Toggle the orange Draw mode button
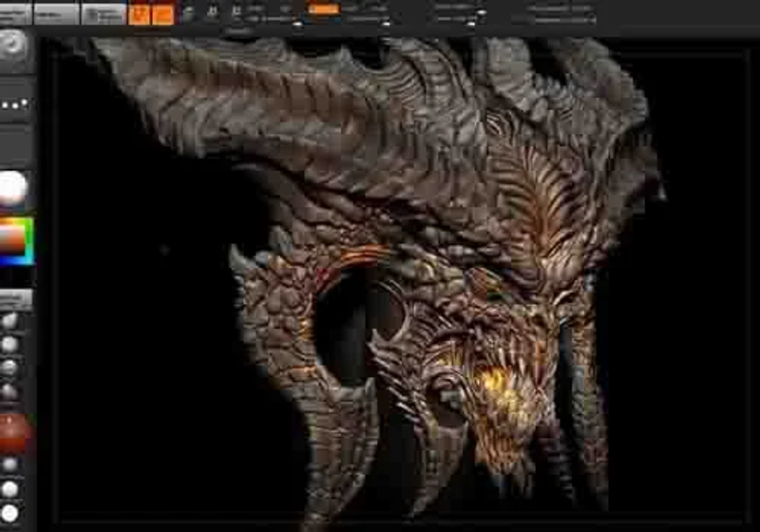The image size is (760, 532). [162, 14]
